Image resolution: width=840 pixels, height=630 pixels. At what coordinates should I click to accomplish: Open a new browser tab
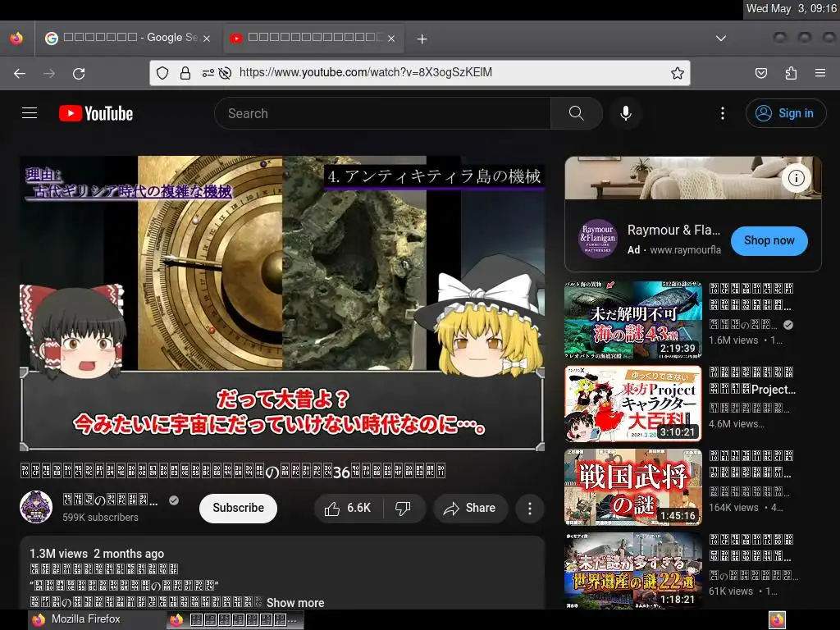[x=422, y=39]
